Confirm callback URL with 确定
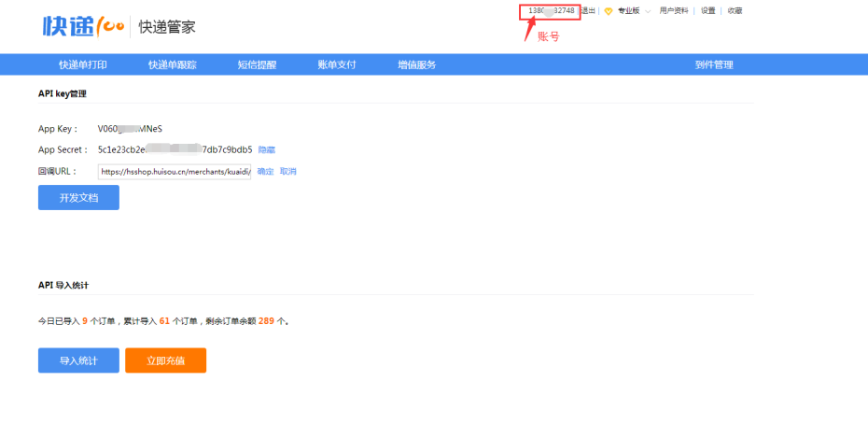Viewport: 868px width, 438px height. click(265, 172)
